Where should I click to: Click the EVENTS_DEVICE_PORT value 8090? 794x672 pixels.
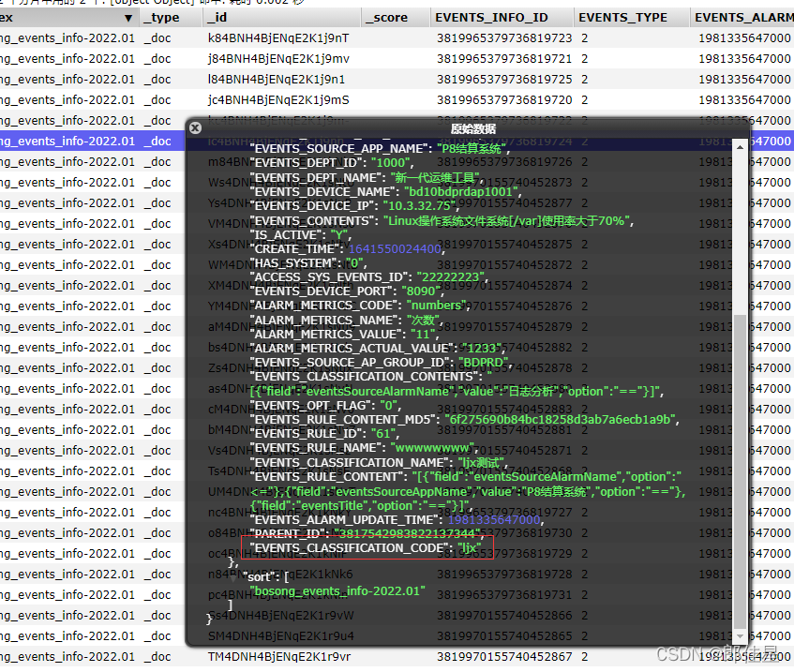point(421,291)
